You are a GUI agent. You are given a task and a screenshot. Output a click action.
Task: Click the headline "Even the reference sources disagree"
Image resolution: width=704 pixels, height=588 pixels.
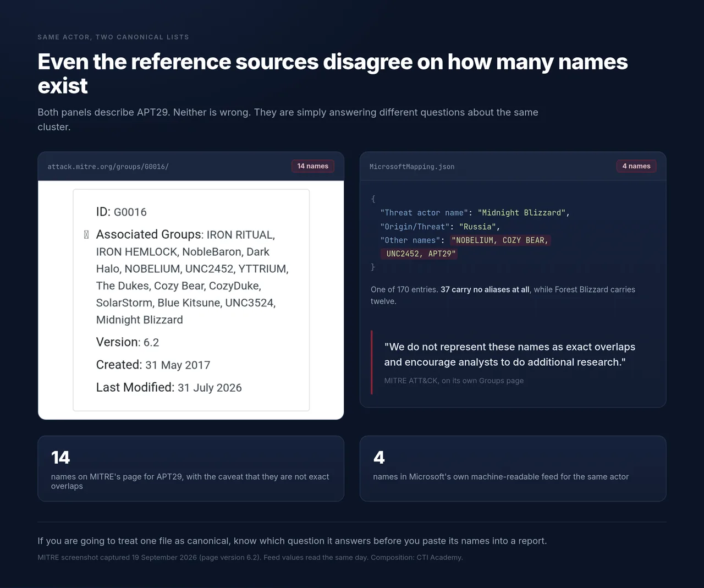(x=333, y=74)
